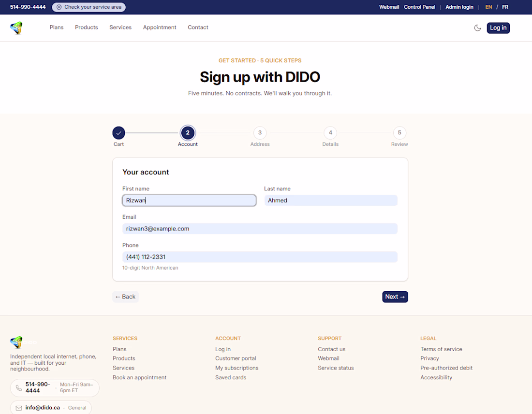Open Service status link
This screenshot has width=532, height=414.
[x=336, y=368]
